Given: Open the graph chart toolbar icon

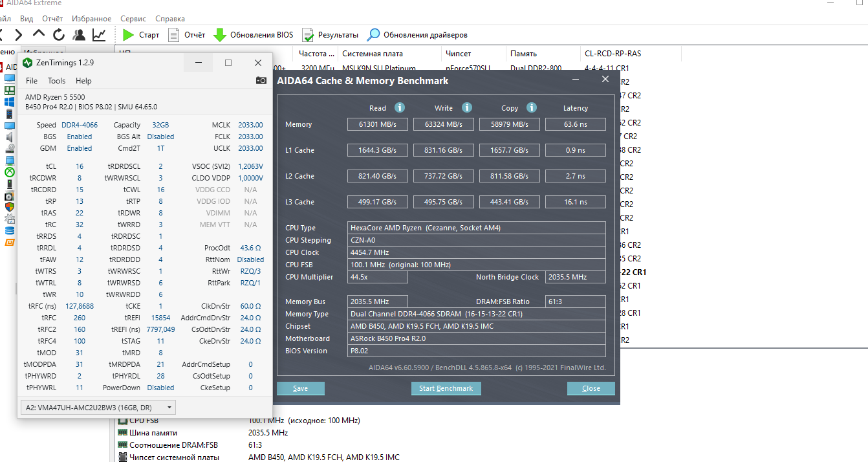Looking at the screenshot, I should click(x=99, y=35).
